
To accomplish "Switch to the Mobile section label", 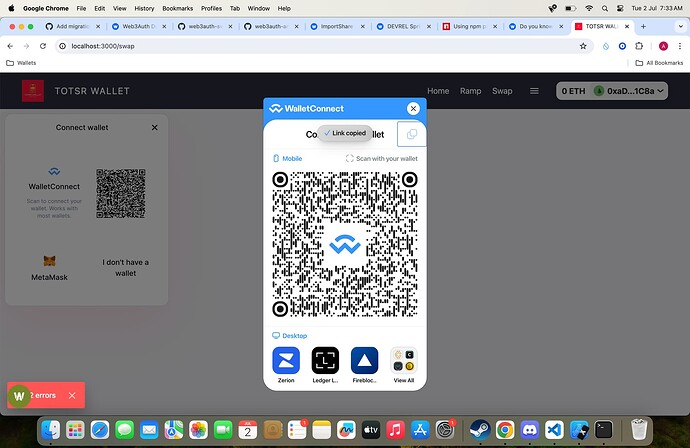I will point(287,158).
